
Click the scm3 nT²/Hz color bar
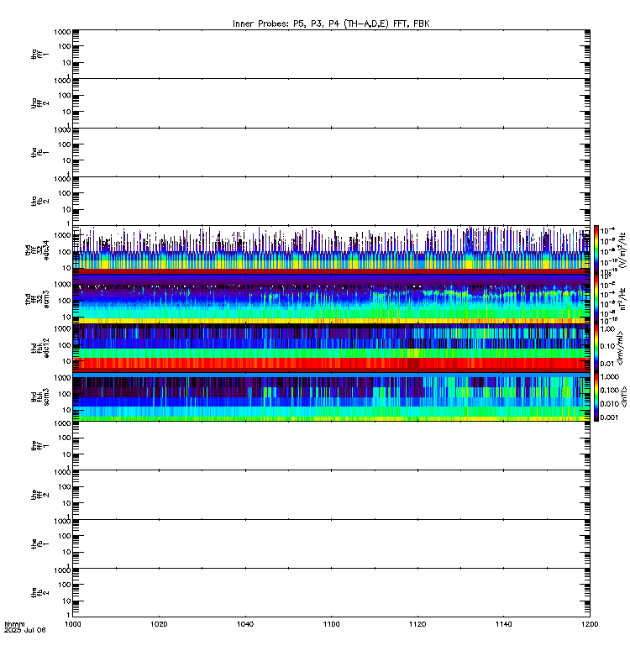pos(596,299)
